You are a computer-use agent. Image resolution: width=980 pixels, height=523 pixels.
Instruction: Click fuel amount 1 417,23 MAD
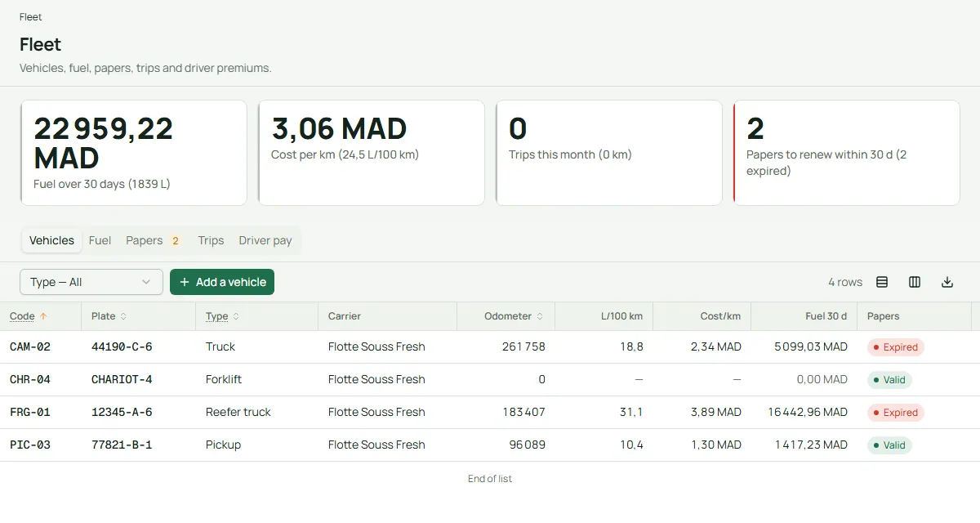811,445
